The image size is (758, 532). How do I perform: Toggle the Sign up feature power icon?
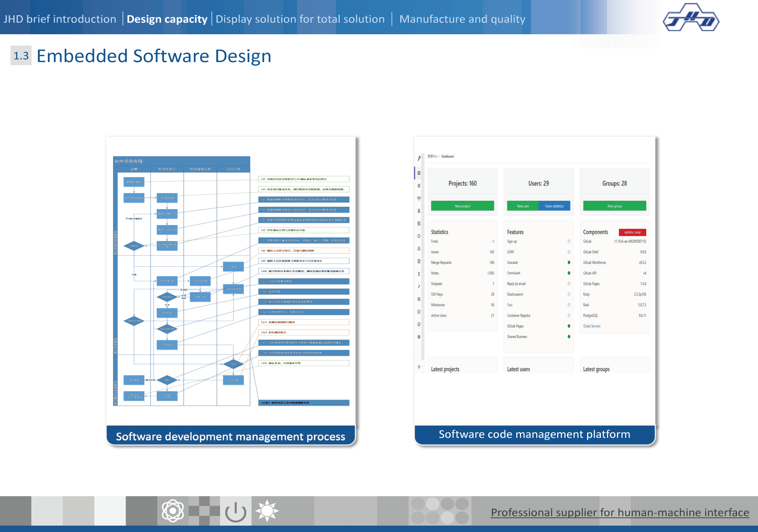pyautogui.click(x=569, y=241)
